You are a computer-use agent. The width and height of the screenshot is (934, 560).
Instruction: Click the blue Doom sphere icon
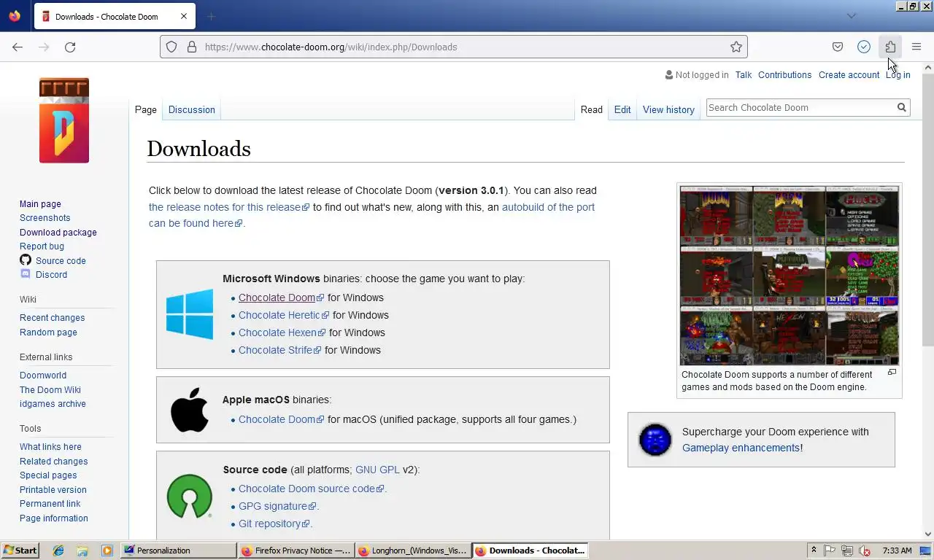655,440
